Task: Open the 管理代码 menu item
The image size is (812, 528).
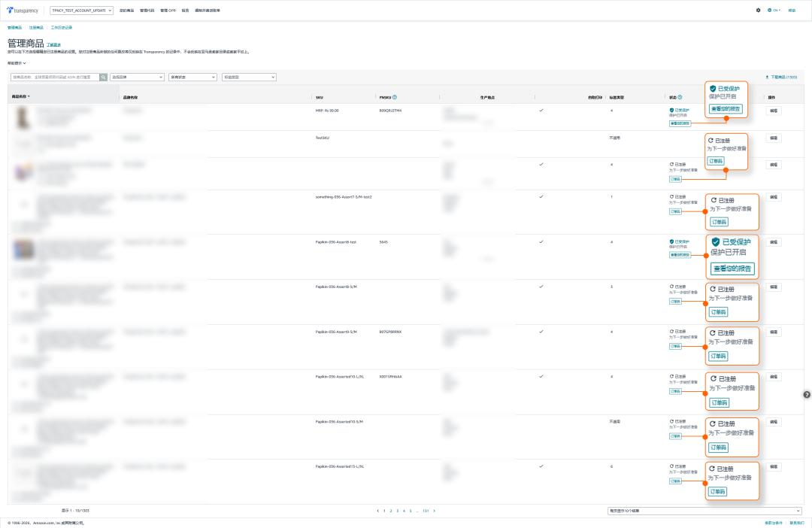Action: click(147, 11)
